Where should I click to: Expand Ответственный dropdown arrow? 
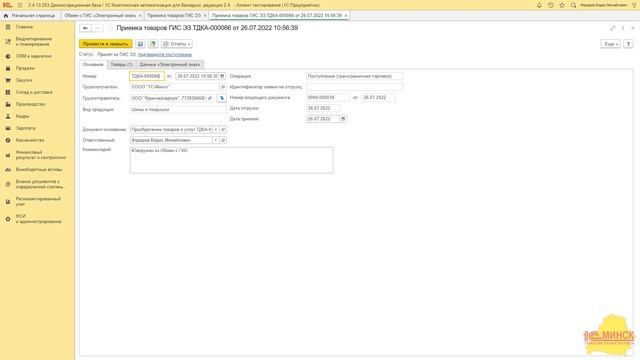216,140
